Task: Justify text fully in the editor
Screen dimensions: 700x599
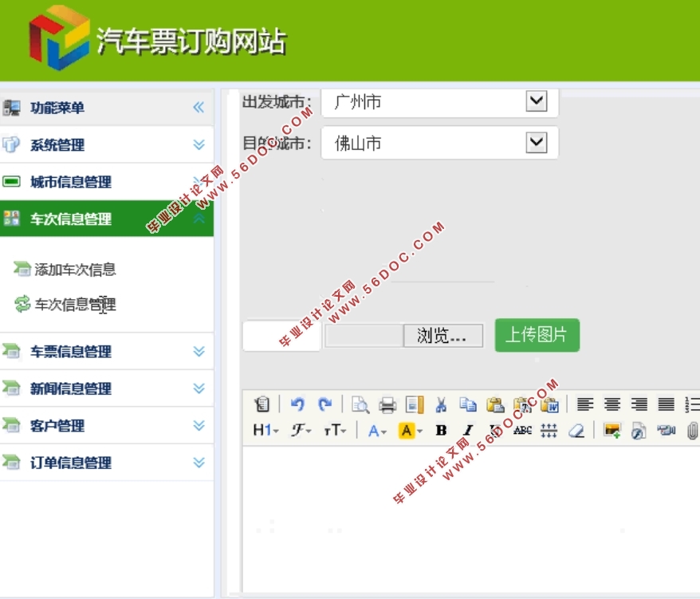Action: 666,404
